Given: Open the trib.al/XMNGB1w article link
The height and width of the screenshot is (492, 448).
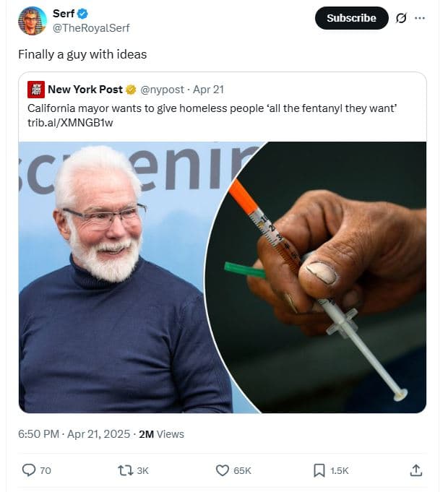Looking at the screenshot, I should click(70, 122).
